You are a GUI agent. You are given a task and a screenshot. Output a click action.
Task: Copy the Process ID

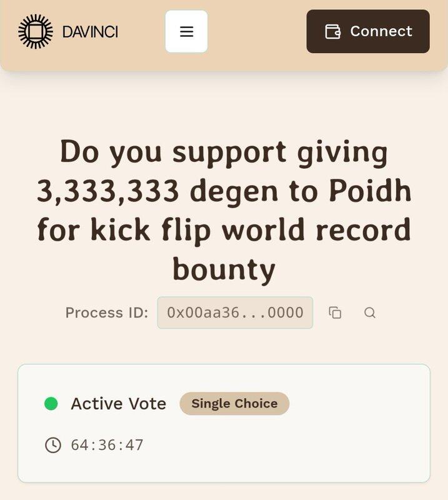[335, 312]
